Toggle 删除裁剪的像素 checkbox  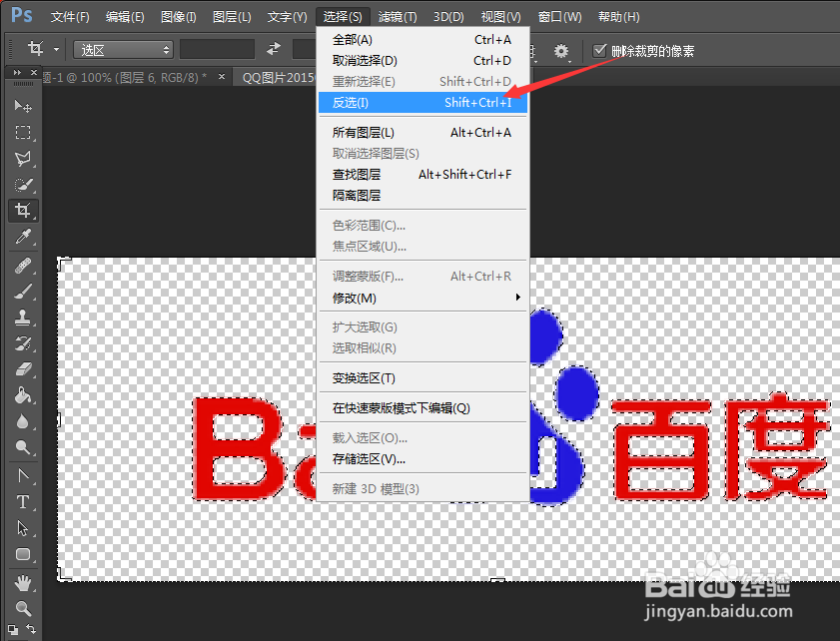pyautogui.click(x=599, y=50)
